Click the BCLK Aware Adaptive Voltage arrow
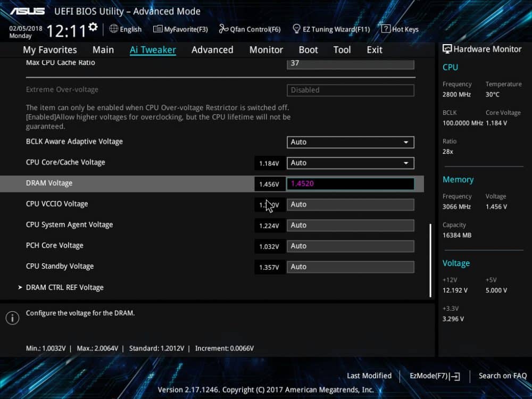532x399 pixels. pyautogui.click(x=406, y=143)
